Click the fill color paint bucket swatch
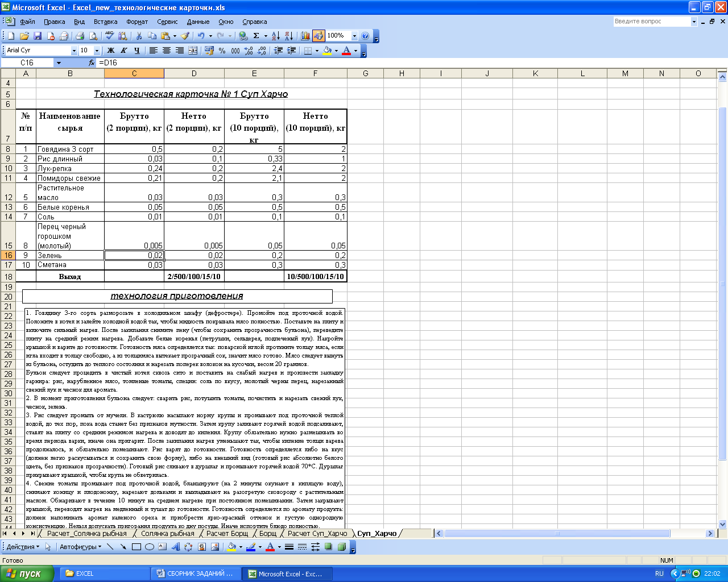The height and width of the screenshot is (582, 728). click(x=327, y=51)
